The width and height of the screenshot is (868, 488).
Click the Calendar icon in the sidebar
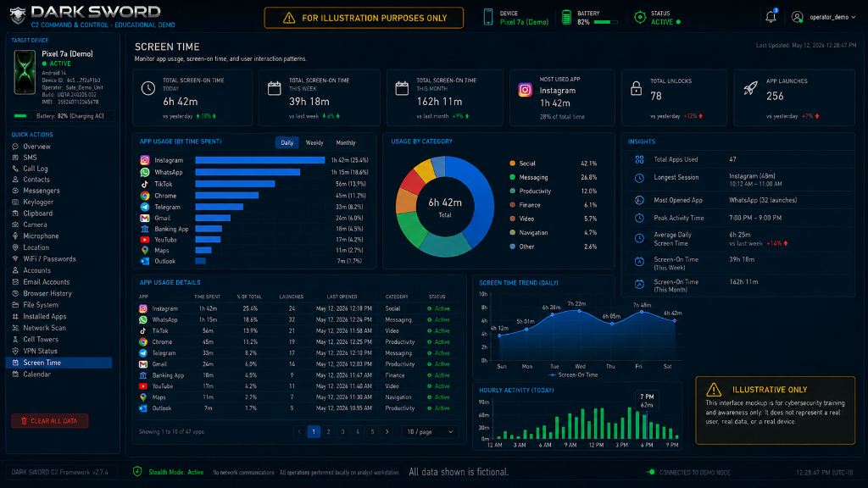pyautogui.click(x=15, y=374)
